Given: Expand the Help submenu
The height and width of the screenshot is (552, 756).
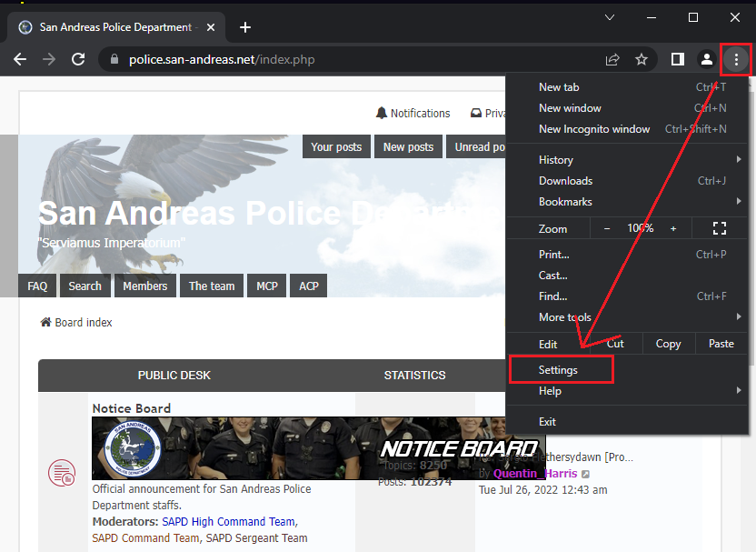Looking at the screenshot, I should [x=628, y=391].
